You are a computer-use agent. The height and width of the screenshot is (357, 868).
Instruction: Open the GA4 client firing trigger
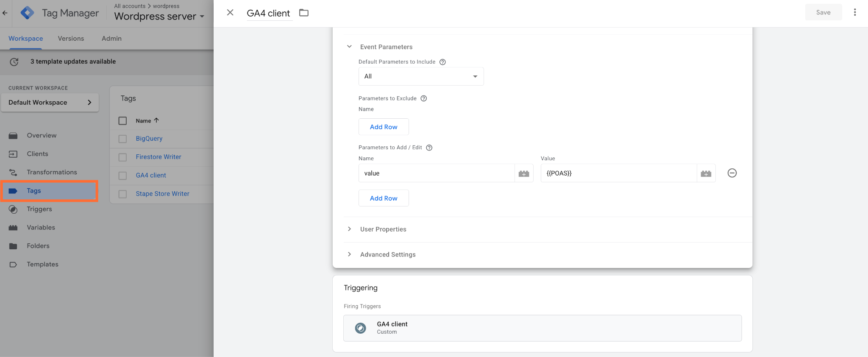click(x=542, y=328)
